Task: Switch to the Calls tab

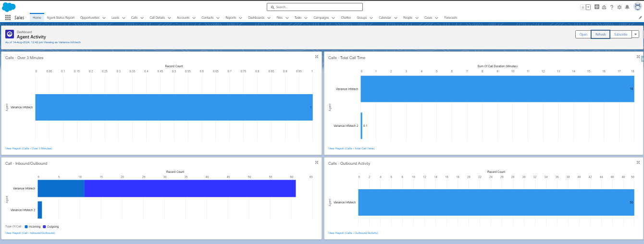Action: click(134, 17)
